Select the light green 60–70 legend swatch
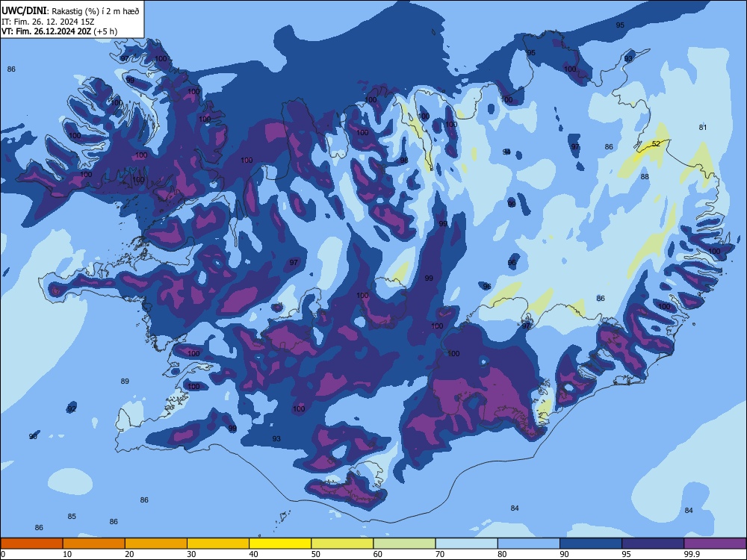 point(404,544)
